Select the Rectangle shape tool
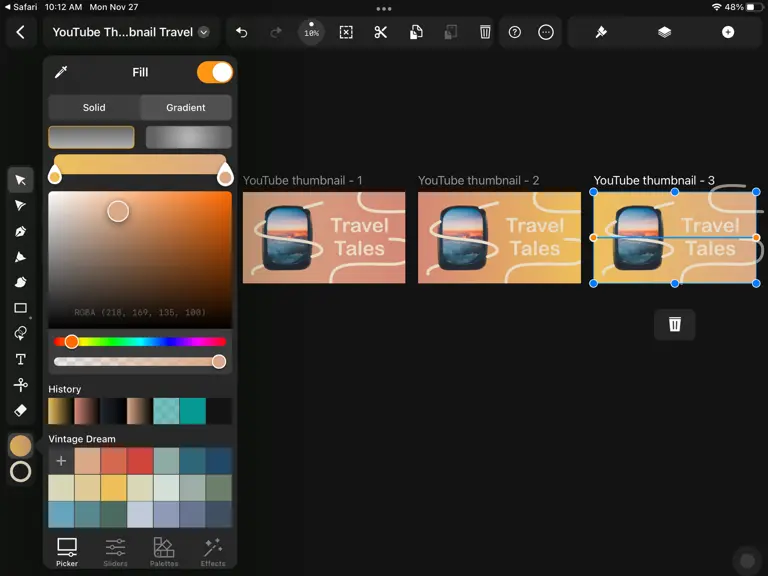The height and width of the screenshot is (576, 768). pyautogui.click(x=21, y=308)
